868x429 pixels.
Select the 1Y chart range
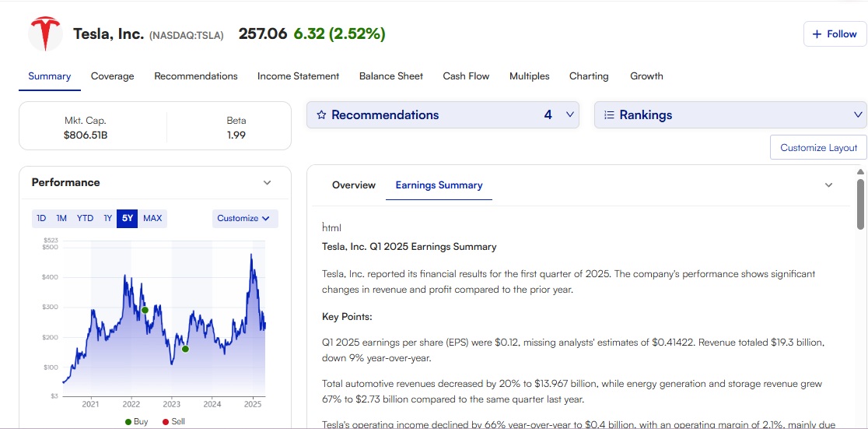[107, 218]
